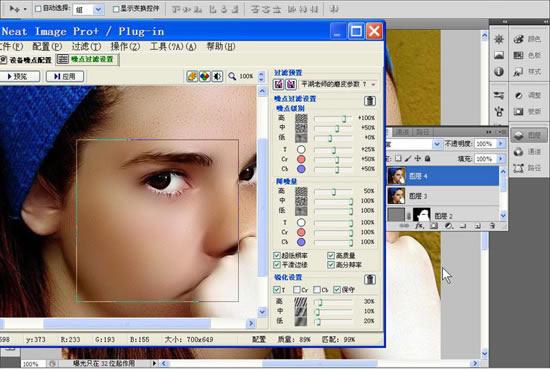Click noise level High frequency texture icon
Viewport: 550px width, 369px height.
point(301,119)
